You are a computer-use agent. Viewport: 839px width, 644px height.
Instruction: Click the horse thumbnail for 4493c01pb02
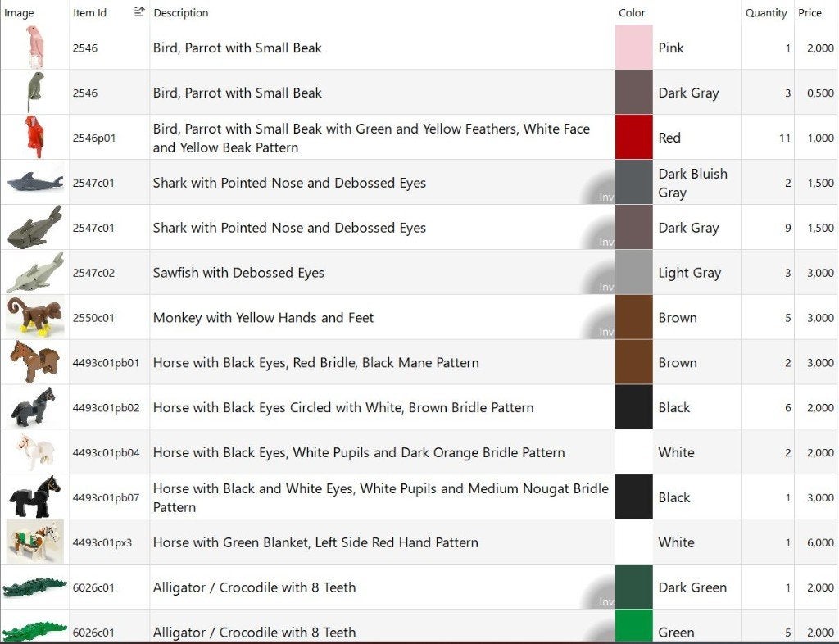click(x=34, y=407)
